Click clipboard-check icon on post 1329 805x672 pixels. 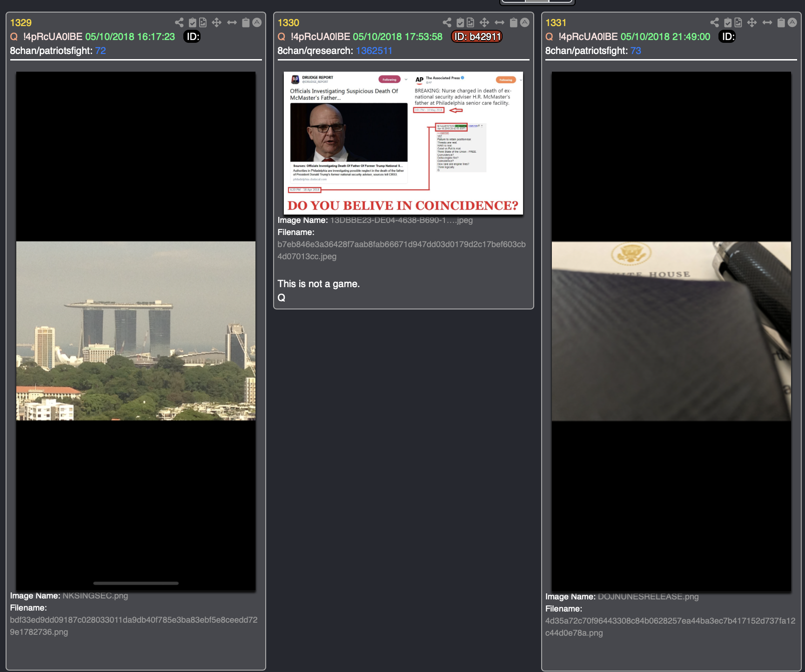coord(192,22)
